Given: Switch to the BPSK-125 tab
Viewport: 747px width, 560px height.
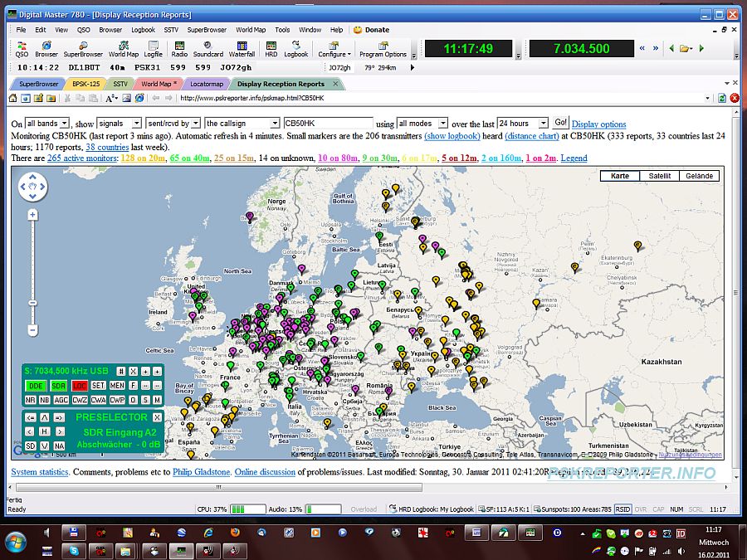Looking at the screenshot, I should 85,84.
